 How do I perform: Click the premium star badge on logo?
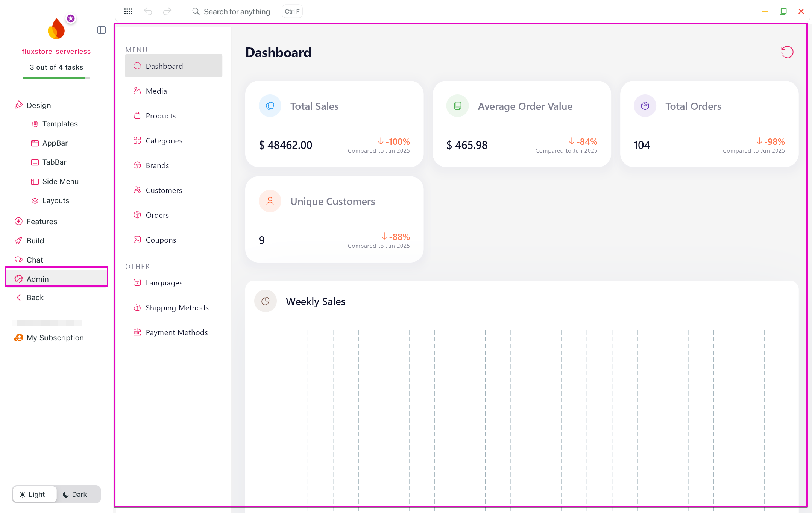coord(71,18)
